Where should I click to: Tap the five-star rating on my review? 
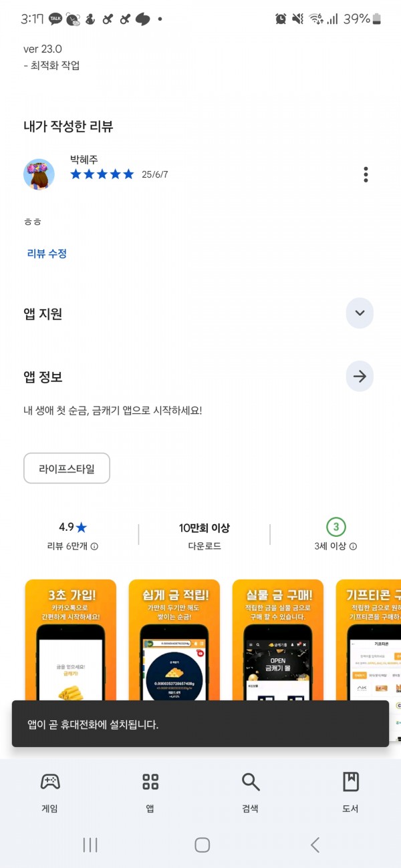[x=102, y=174]
